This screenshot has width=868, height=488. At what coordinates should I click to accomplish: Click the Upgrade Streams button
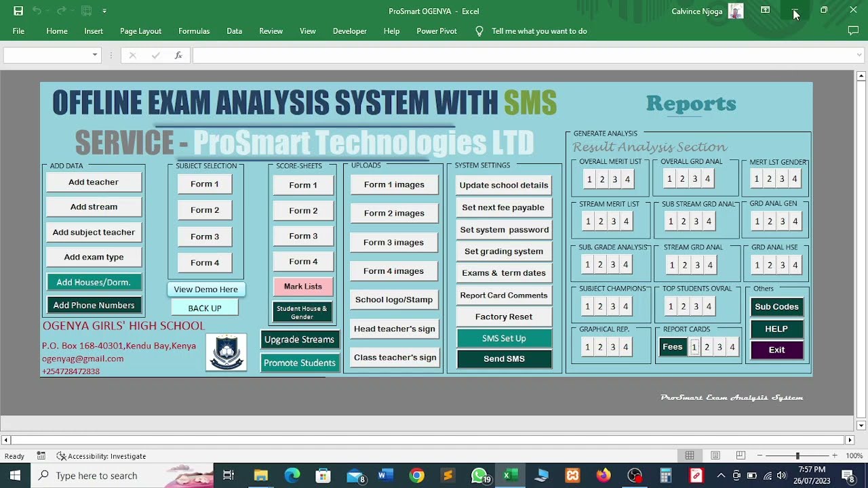click(299, 340)
